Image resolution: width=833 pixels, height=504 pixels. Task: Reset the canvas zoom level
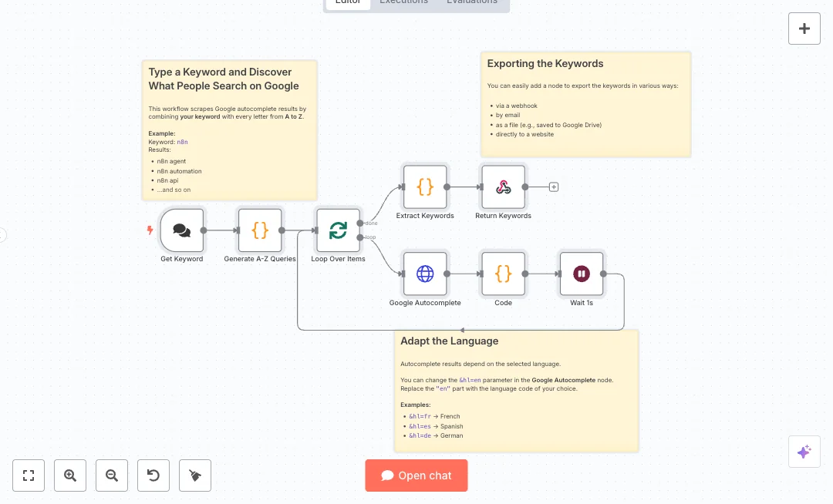153,475
